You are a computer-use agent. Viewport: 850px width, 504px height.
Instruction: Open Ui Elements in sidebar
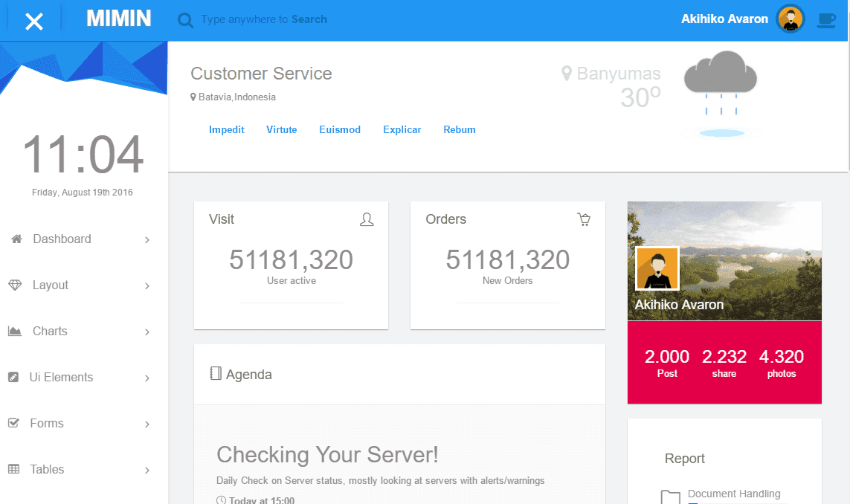point(61,378)
